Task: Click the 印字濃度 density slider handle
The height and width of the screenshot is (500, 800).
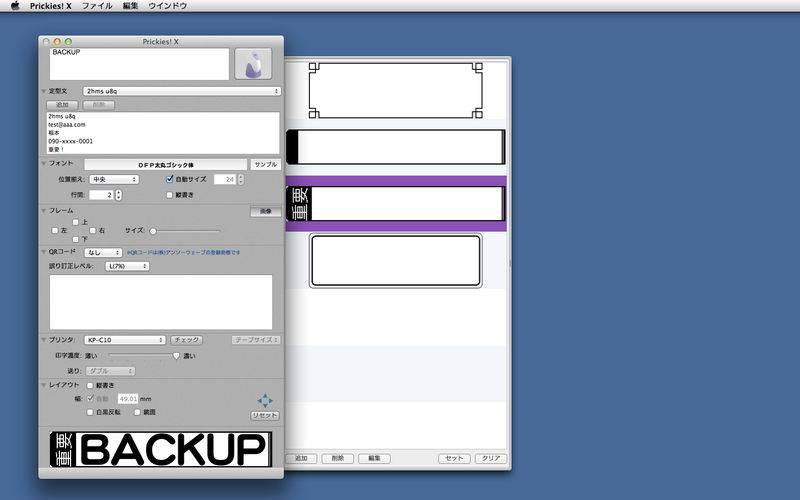Action: [x=177, y=356]
